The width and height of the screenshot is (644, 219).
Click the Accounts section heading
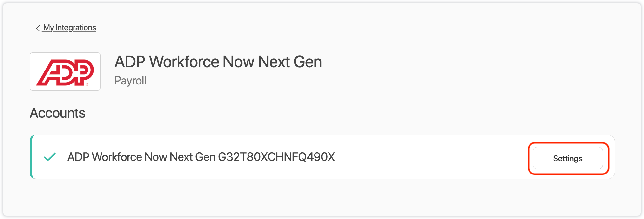coord(57,113)
